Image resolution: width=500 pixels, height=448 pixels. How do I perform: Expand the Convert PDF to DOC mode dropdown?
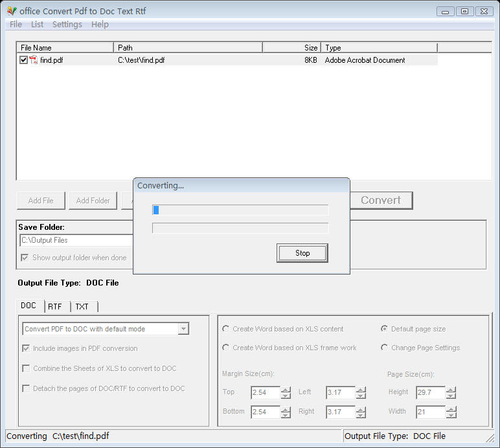[x=183, y=329]
